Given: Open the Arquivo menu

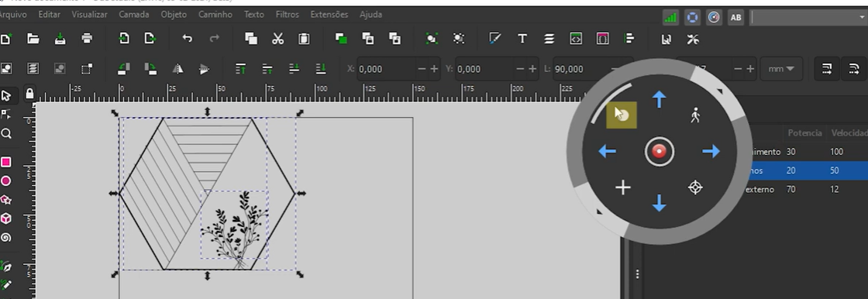Looking at the screenshot, I should pos(12,15).
